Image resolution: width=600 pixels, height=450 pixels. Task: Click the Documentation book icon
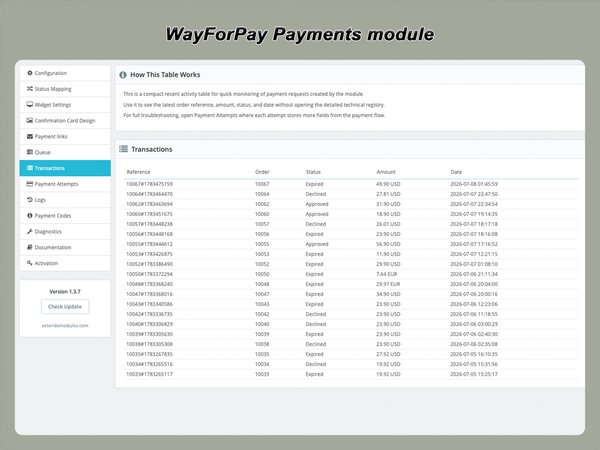pyautogui.click(x=29, y=247)
